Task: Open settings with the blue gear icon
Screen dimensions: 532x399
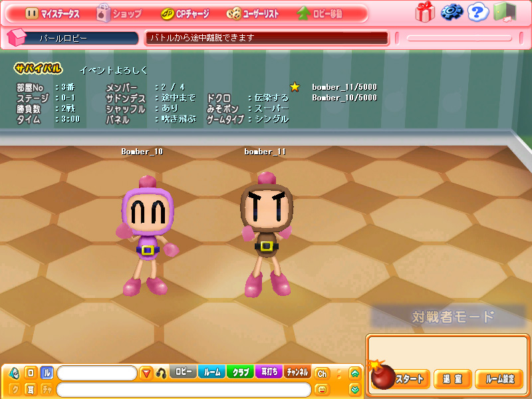Action: [452, 12]
